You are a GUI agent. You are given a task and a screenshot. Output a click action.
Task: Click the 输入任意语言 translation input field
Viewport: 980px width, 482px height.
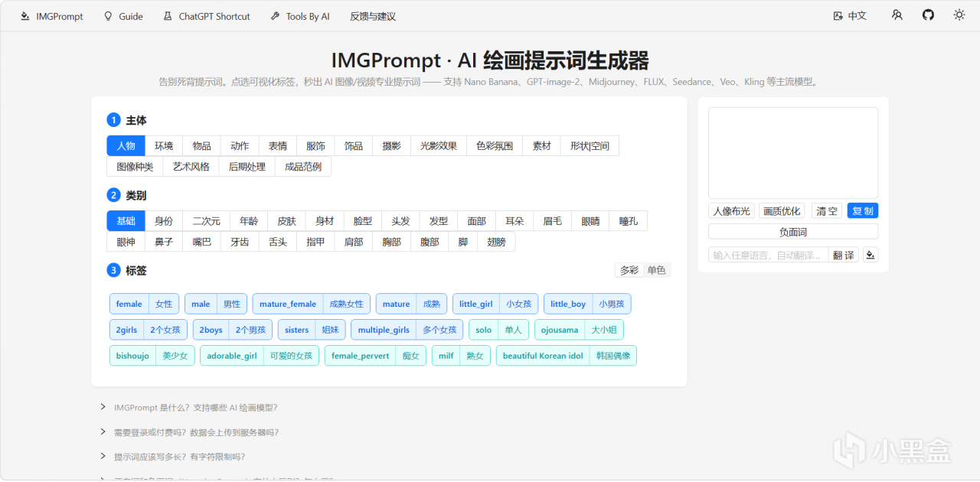pyautogui.click(x=768, y=255)
